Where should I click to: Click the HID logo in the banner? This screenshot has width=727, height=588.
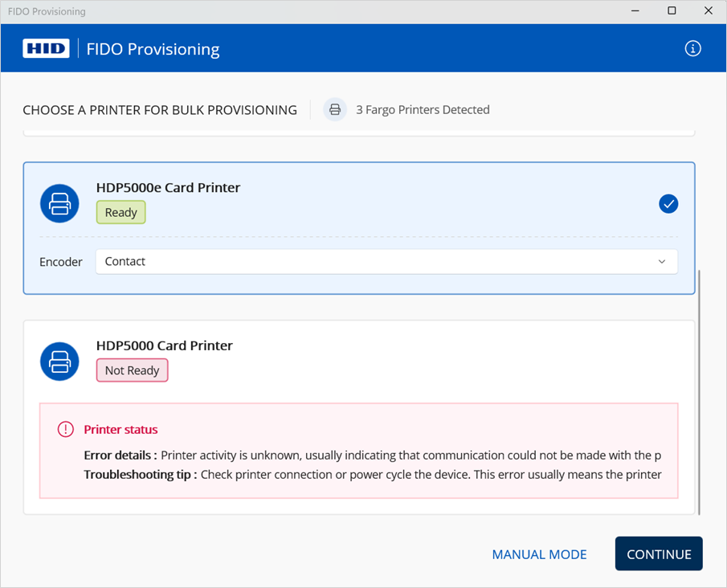[46, 48]
